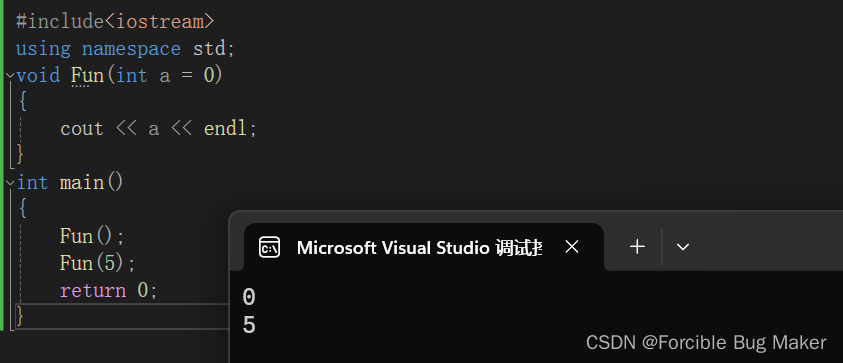
Task: Click the main function name
Action: click(x=81, y=183)
